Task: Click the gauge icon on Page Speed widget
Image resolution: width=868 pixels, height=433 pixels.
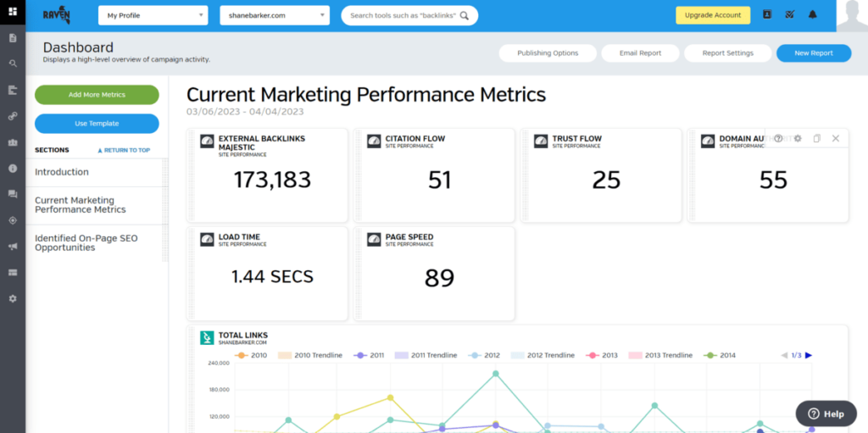Action: [374, 239]
